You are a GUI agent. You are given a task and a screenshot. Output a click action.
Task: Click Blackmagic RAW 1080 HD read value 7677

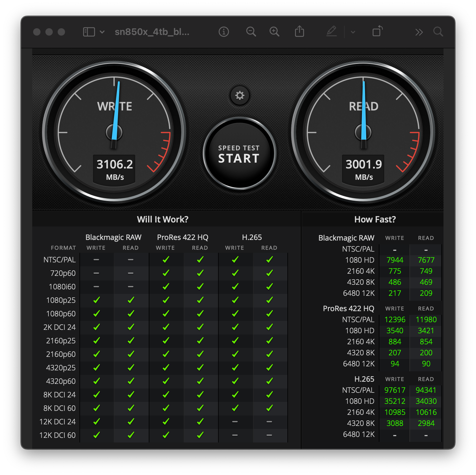coord(426,260)
